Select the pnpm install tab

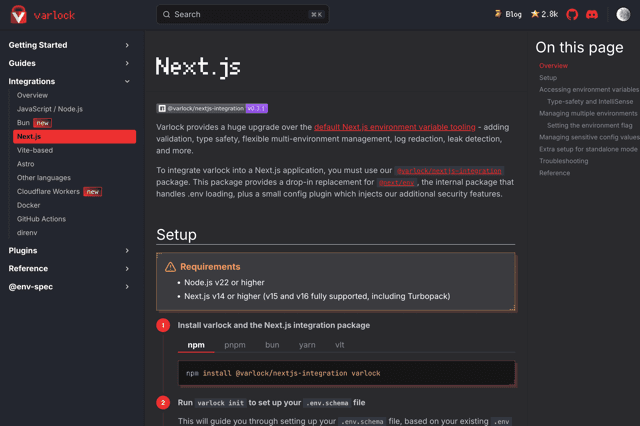pos(235,345)
